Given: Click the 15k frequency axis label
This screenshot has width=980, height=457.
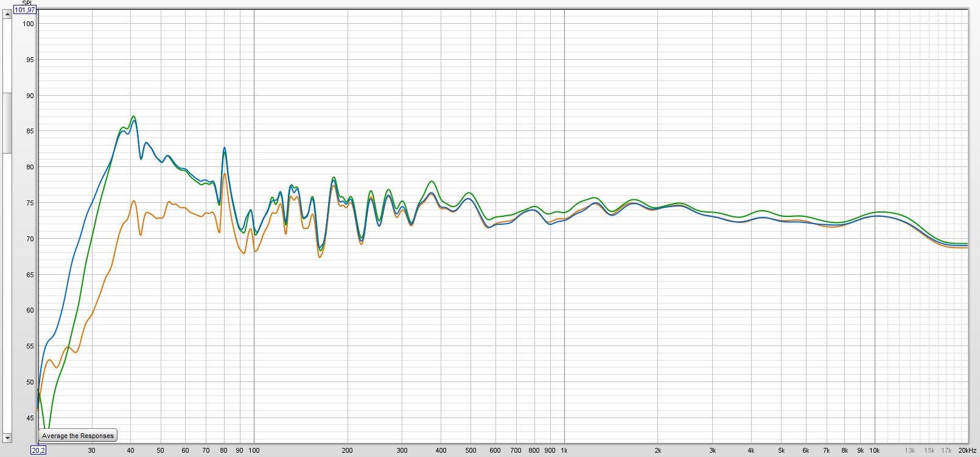Looking at the screenshot, I should point(929,451).
